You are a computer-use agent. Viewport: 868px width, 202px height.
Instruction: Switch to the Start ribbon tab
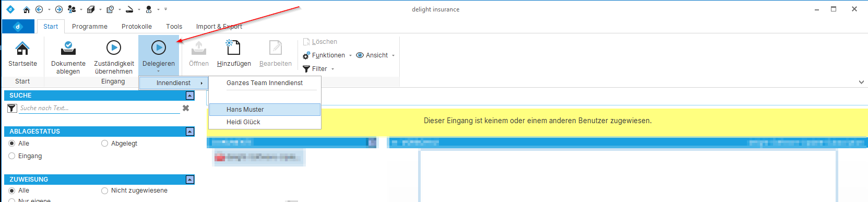click(51, 27)
